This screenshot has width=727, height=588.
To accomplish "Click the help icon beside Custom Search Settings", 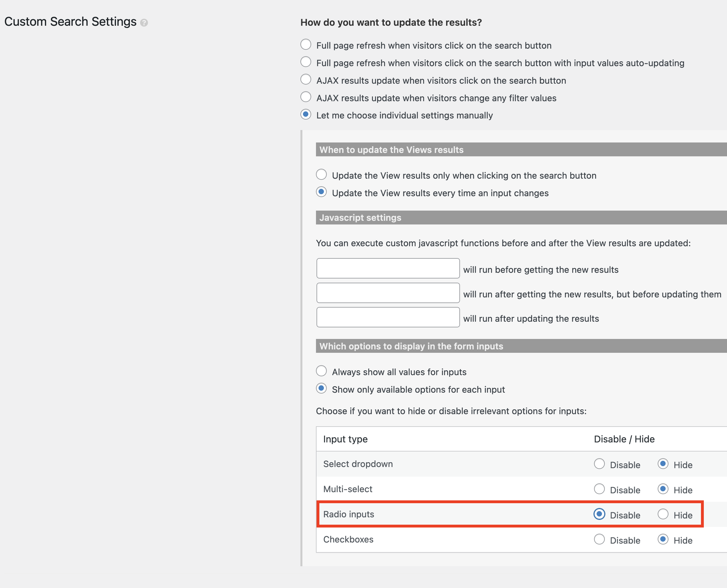I will point(144,23).
